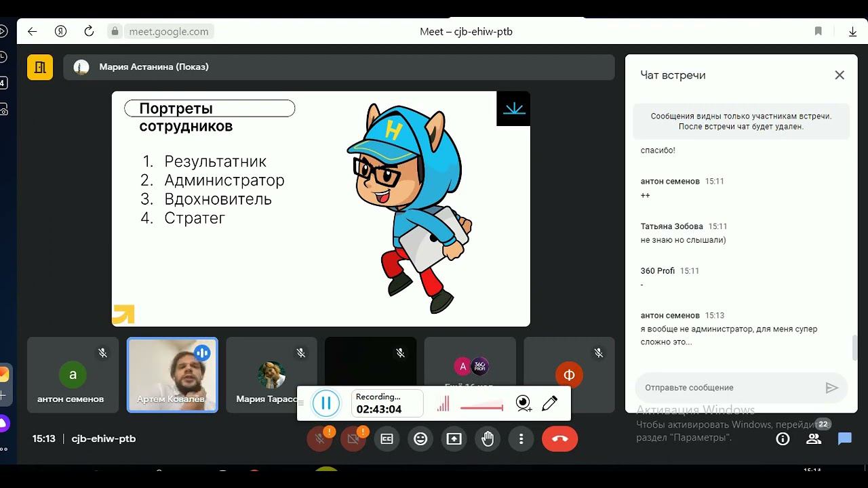The image size is (868, 488).
Task: Select the tile with the 360 Profi avatar
Action: 470,362
